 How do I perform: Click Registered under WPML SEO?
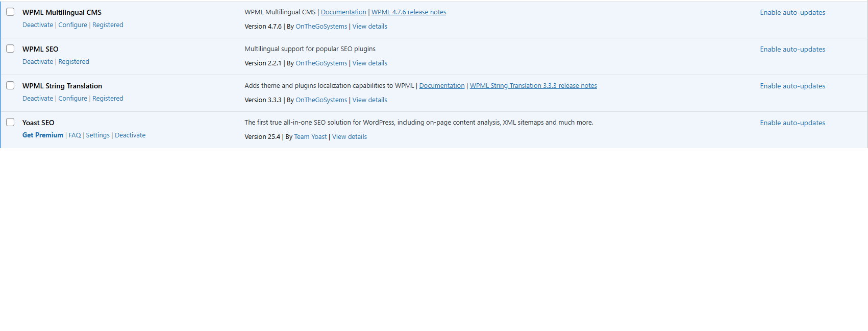(73, 62)
